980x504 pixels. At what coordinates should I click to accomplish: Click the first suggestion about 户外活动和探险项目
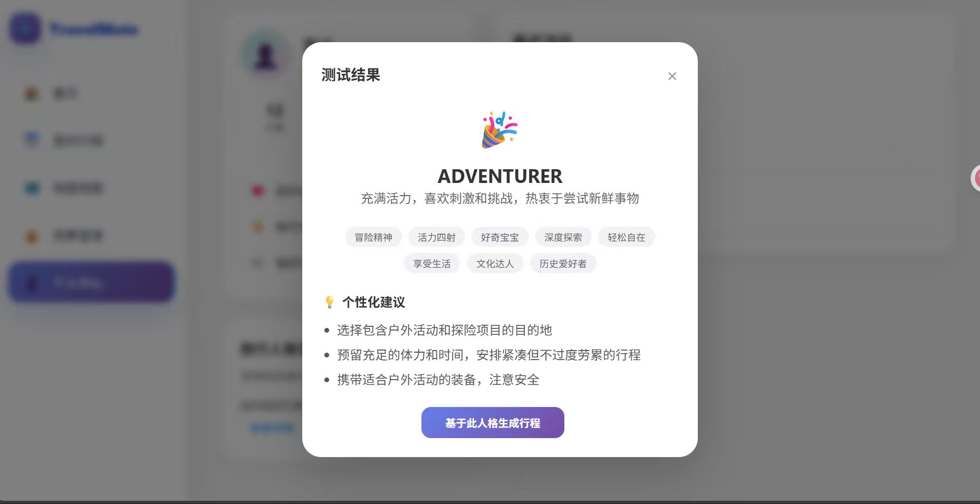[445, 330]
